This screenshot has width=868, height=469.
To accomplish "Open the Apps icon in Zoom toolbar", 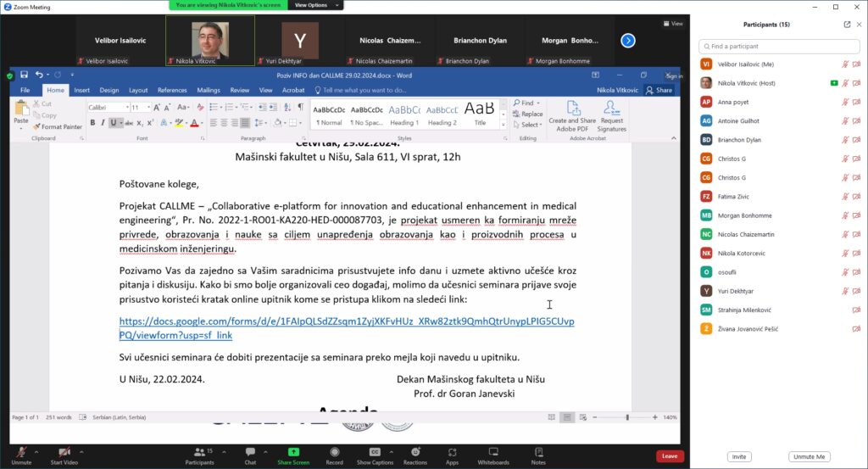I will coord(452,453).
